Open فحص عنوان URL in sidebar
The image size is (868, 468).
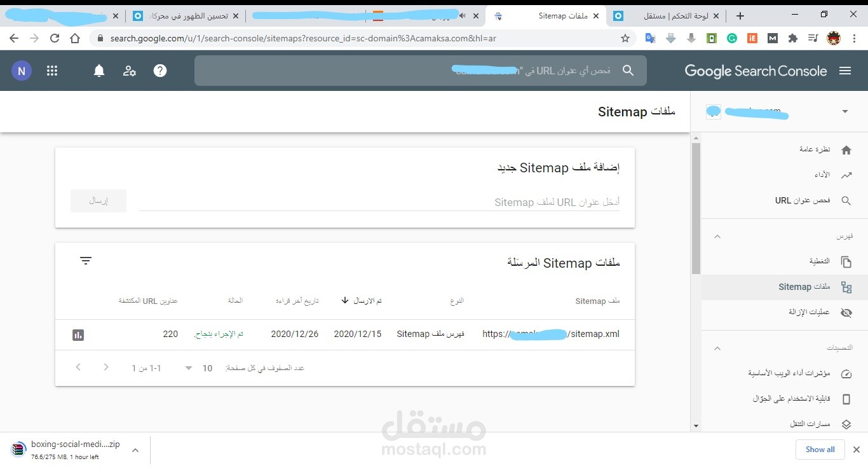coord(785,200)
